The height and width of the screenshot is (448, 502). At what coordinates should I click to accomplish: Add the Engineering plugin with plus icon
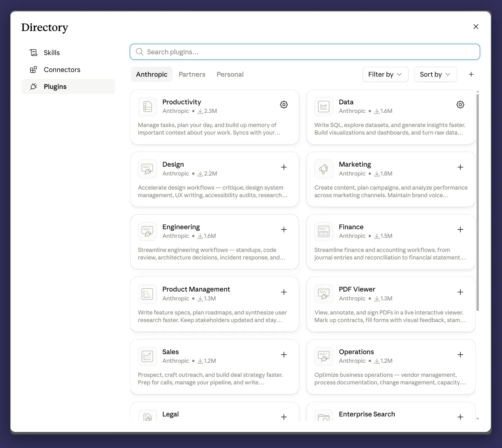(x=284, y=229)
